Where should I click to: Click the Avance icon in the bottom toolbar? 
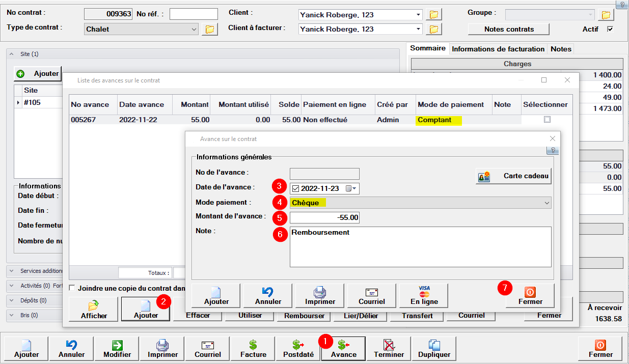[x=344, y=349]
